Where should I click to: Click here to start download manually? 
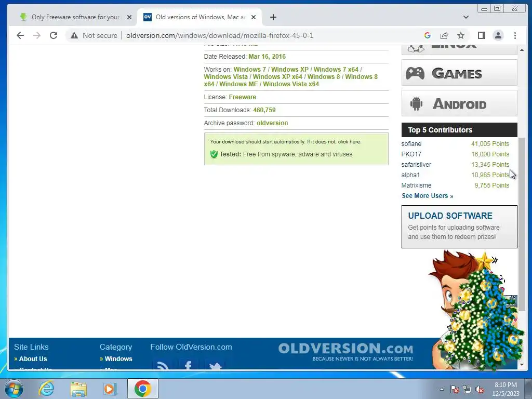[349, 142]
